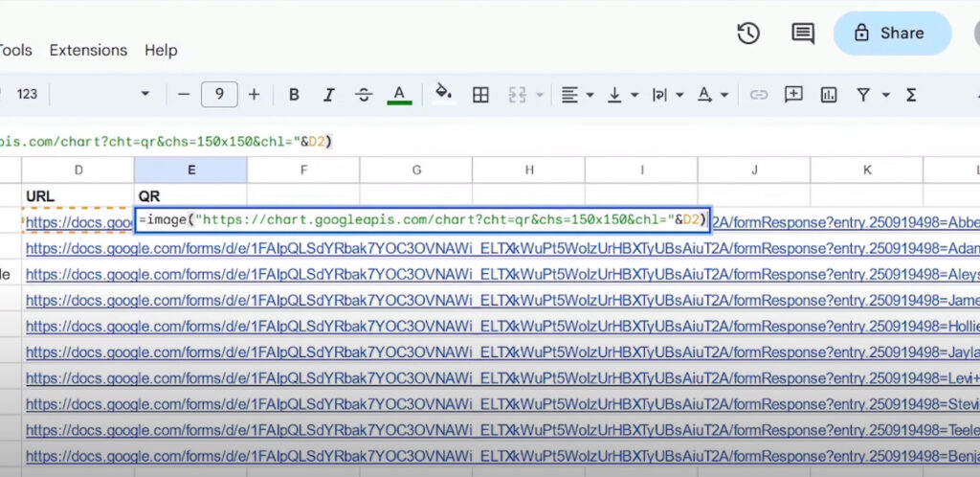Image resolution: width=980 pixels, height=477 pixels.
Task: Click the font size field showing 9
Action: pos(219,95)
